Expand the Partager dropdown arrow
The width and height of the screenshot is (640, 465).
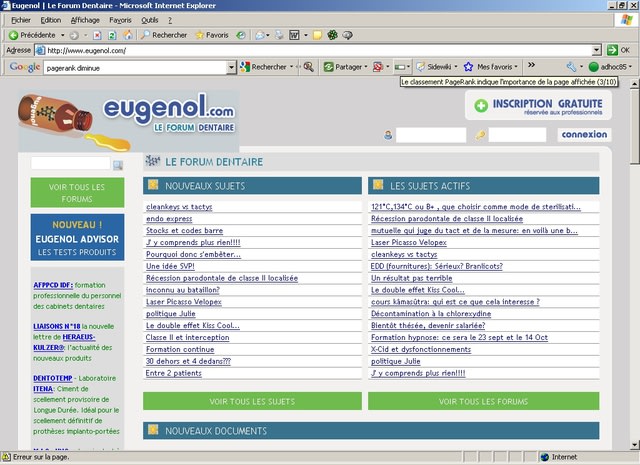[366, 67]
